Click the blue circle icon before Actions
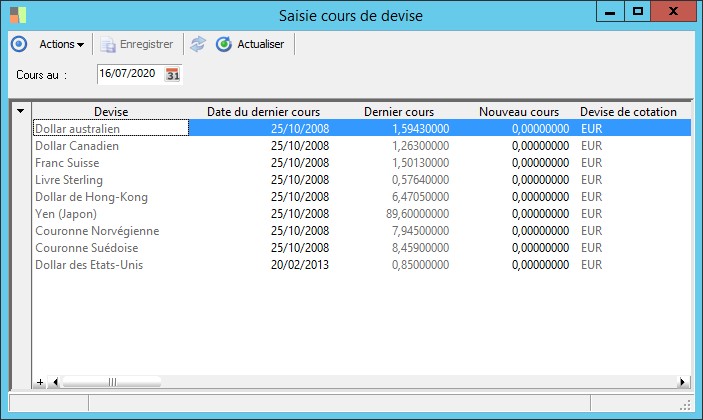 18,44
